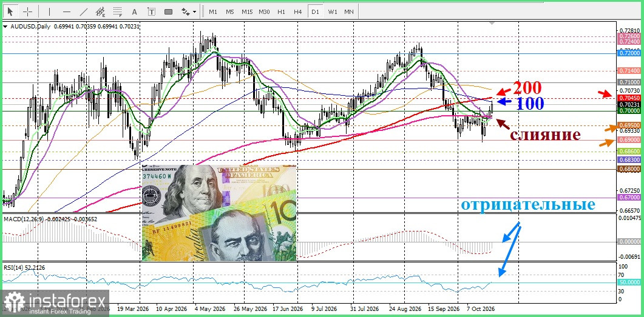Choose the Vertical Line drawing tool
This screenshot has height=317, width=644.
coord(49,12)
